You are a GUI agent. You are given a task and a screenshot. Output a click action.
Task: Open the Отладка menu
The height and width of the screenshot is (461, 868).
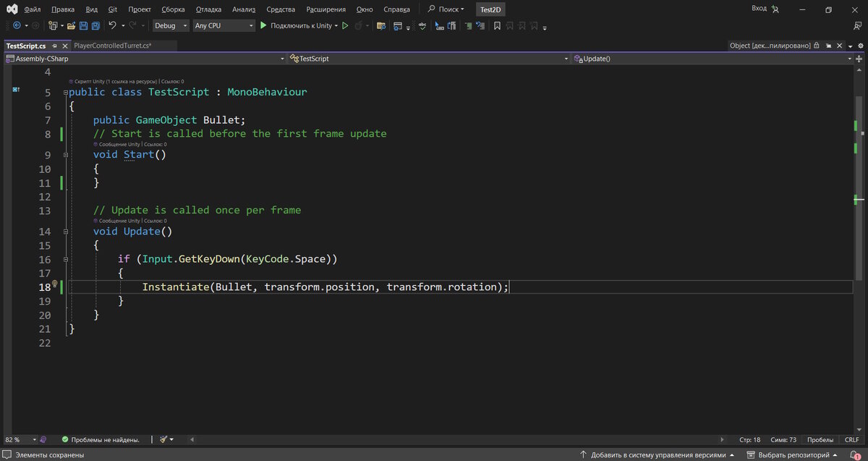208,9
